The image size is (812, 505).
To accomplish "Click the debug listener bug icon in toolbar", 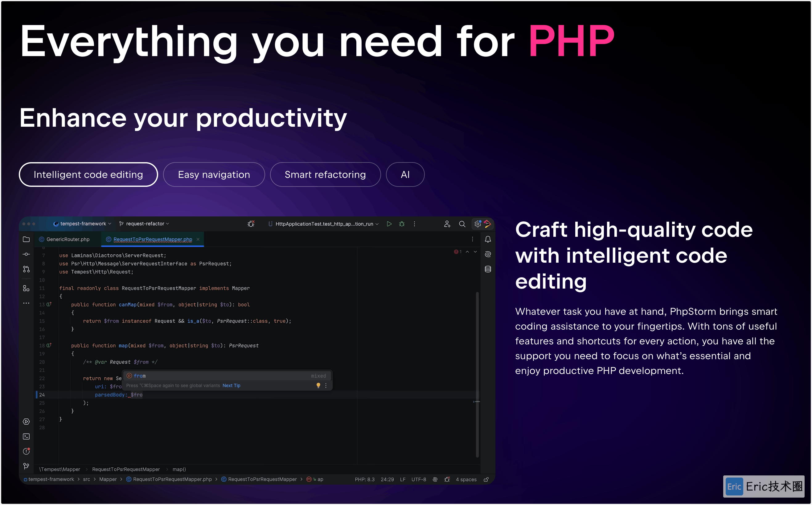I will [x=251, y=224].
